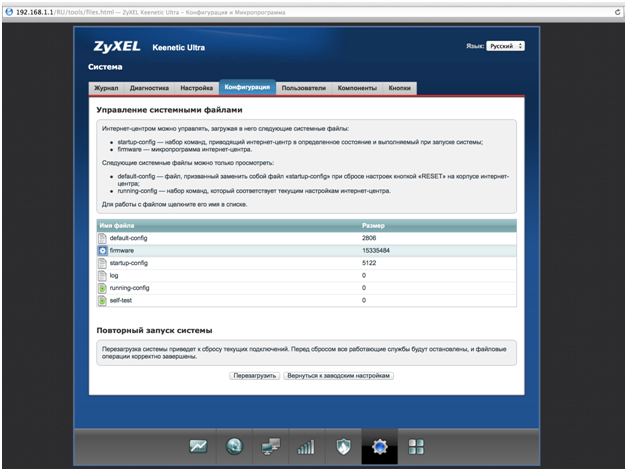This screenshot has height=471, width=627.
Task: Open the Компоненты tab
Action: tap(357, 88)
